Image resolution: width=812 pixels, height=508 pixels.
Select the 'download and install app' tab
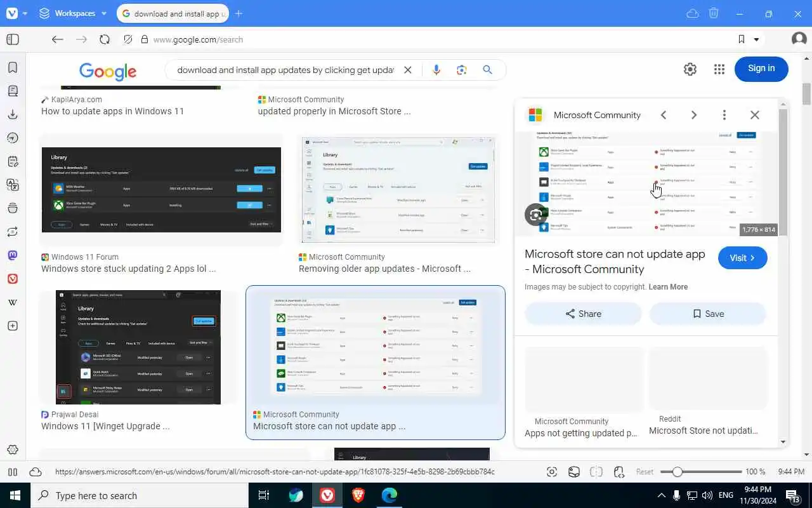172,13
